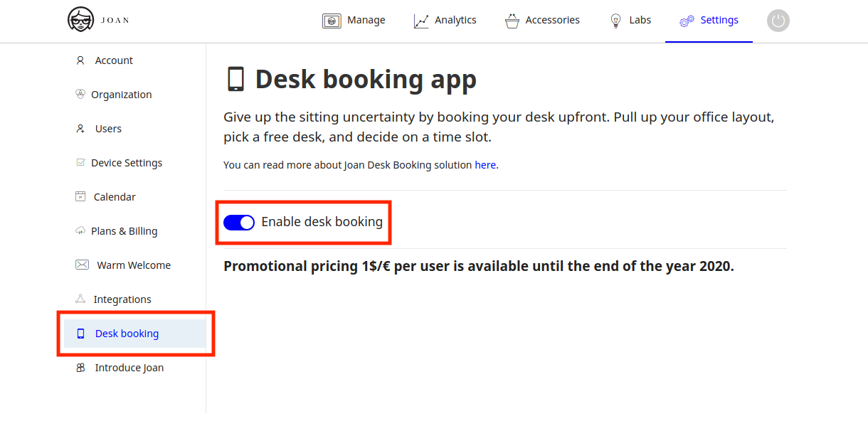
Task: Select Desk booking sidebar item
Action: (x=135, y=334)
